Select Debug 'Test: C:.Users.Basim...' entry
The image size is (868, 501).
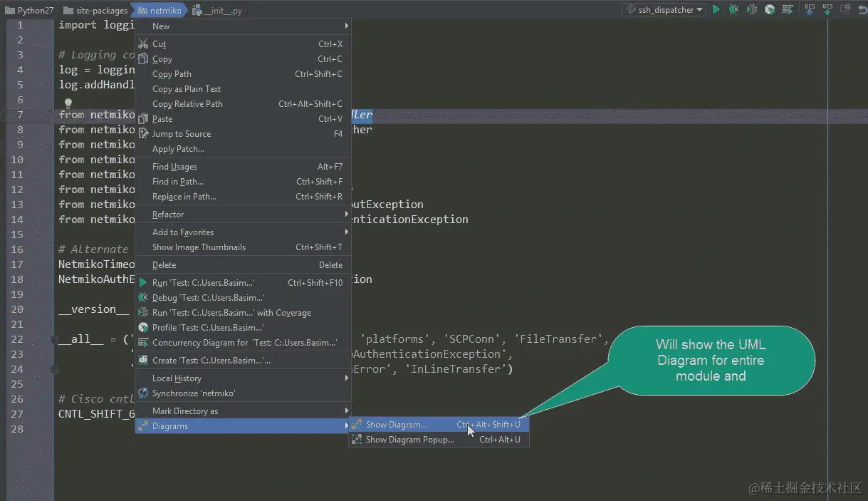click(x=244, y=298)
